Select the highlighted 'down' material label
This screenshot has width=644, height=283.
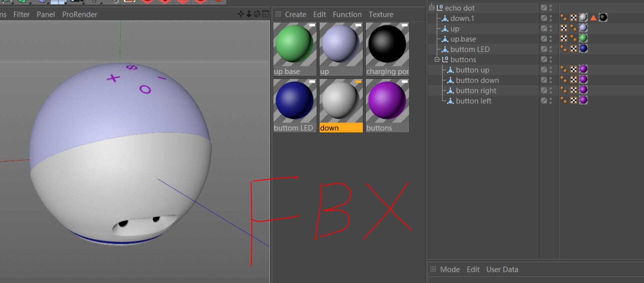point(341,128)
